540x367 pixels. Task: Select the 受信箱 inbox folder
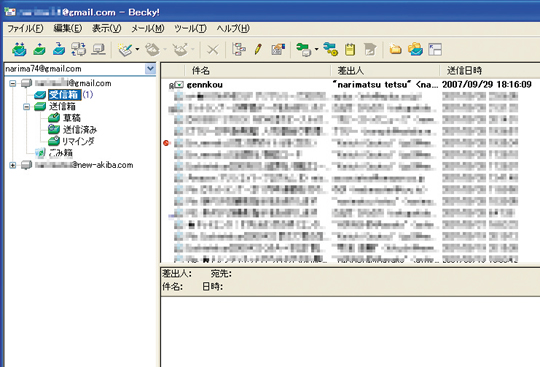pyautogui.click(x=64, y=95)
